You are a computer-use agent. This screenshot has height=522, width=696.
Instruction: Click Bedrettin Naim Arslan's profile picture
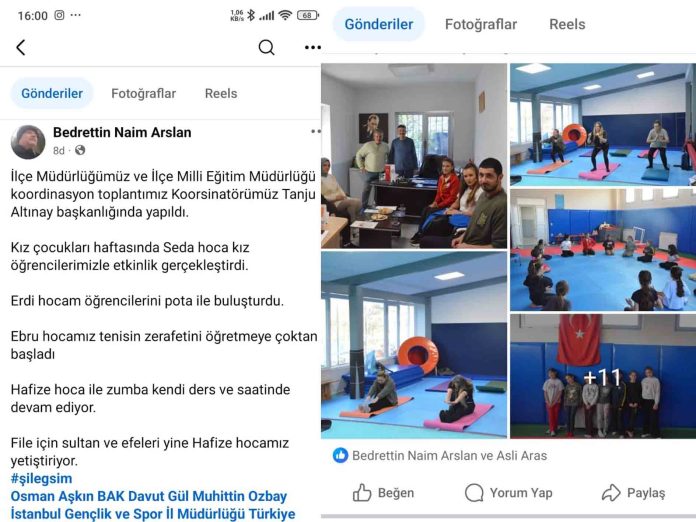(x=28, y=142)
